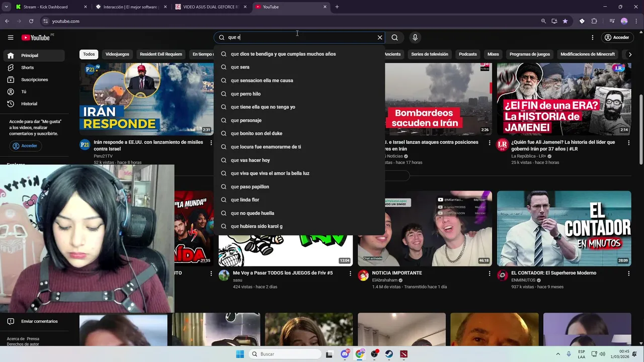Choose suggestion 'que linda flor'
Screen dimensions: 644x362
299,200
